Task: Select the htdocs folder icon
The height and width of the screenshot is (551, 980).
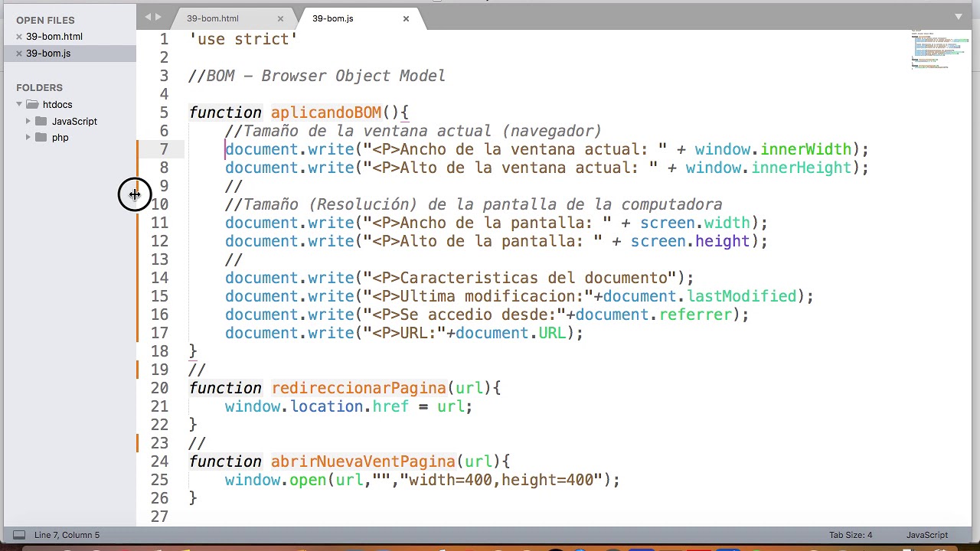Action: point(32,105)
